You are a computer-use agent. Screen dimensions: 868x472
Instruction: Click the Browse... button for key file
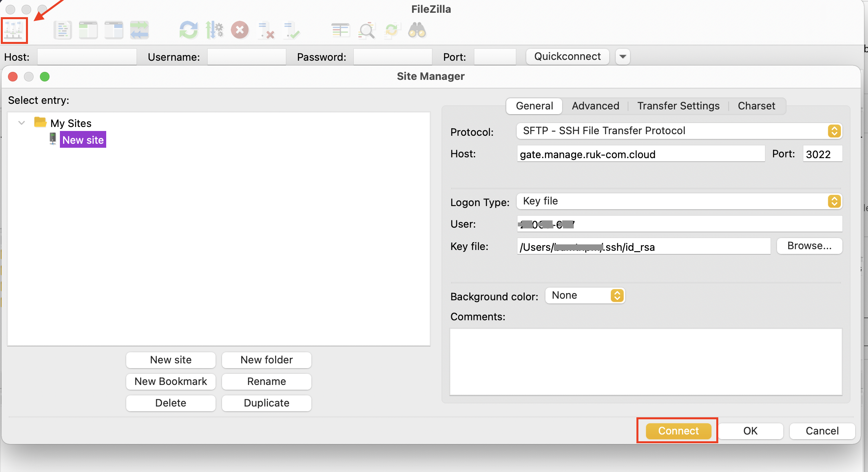[x=809, y=246]
